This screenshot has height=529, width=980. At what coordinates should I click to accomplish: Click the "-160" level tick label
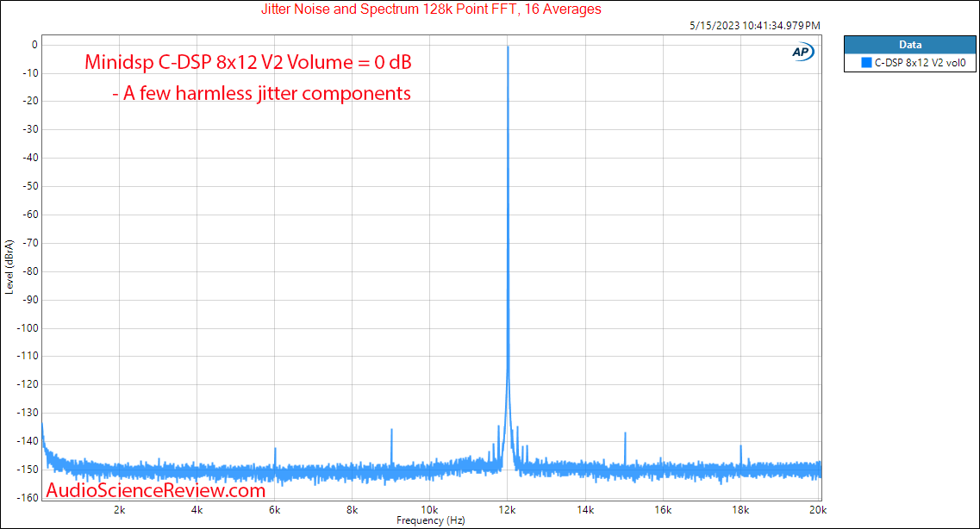pos(28,498)
